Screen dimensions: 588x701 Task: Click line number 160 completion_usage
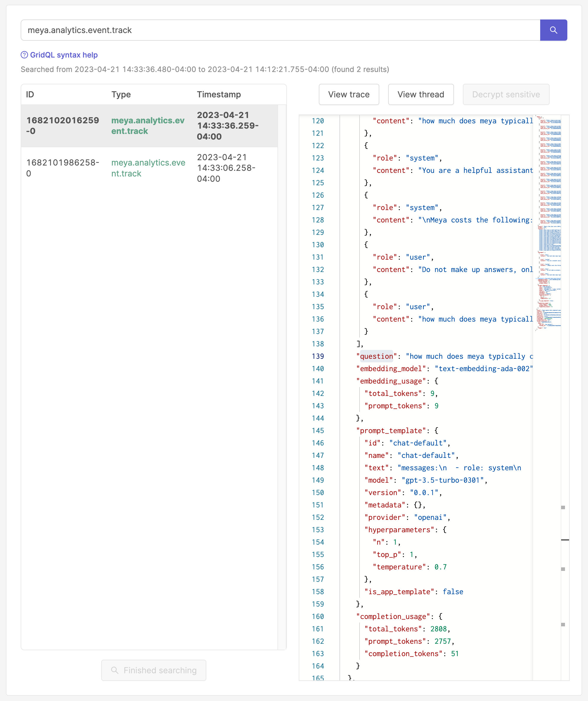click(x=318, y=617)
